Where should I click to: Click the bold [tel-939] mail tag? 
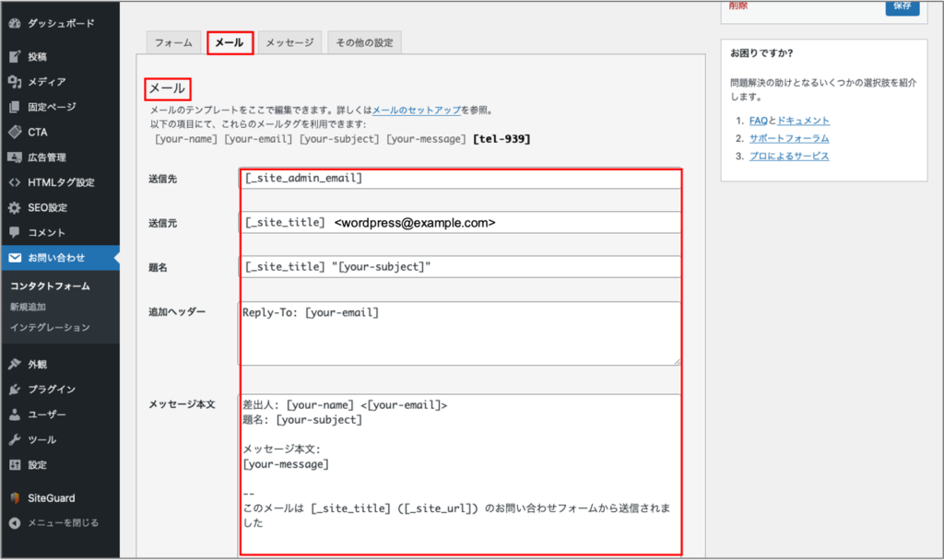pyautogui.click(x=501, y=140)
